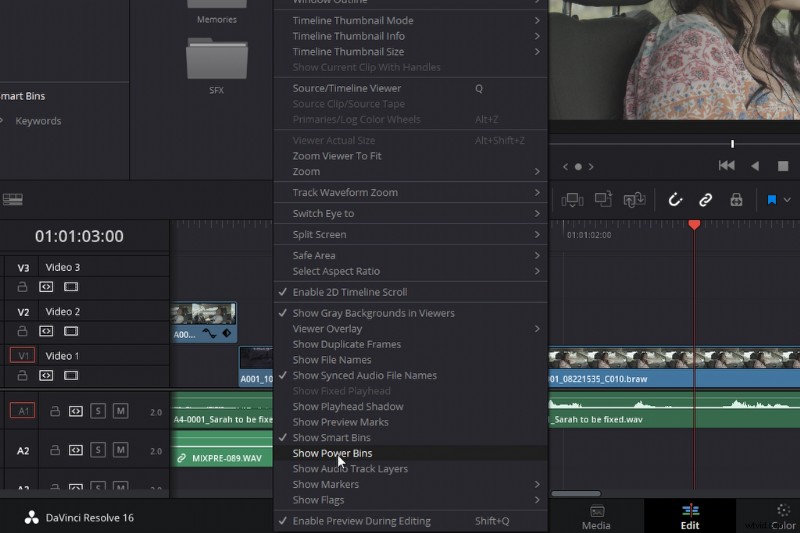Expand the Keywords smart bin arrow

2,121
